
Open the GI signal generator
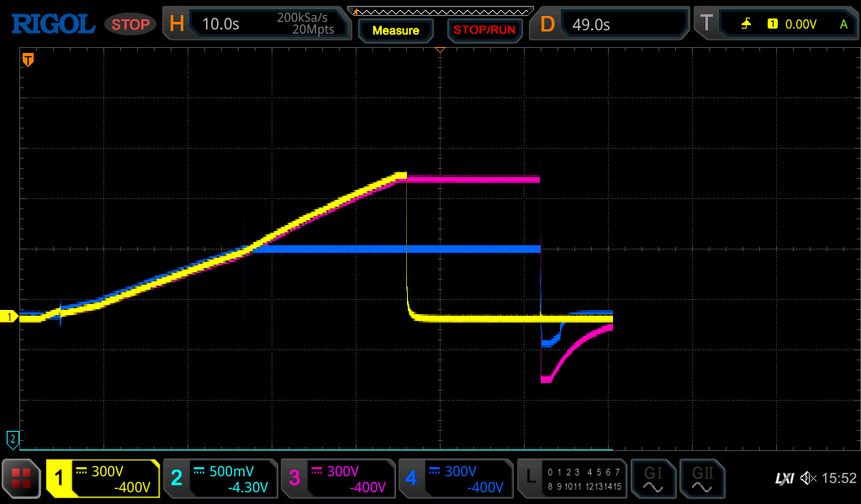coord(652,479)
